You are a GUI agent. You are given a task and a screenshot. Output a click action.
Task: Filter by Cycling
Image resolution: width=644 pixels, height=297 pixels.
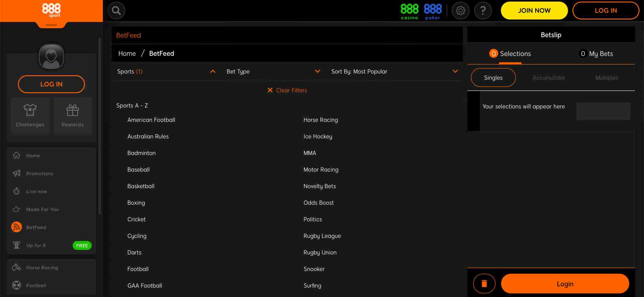click(x=137, y=236)
